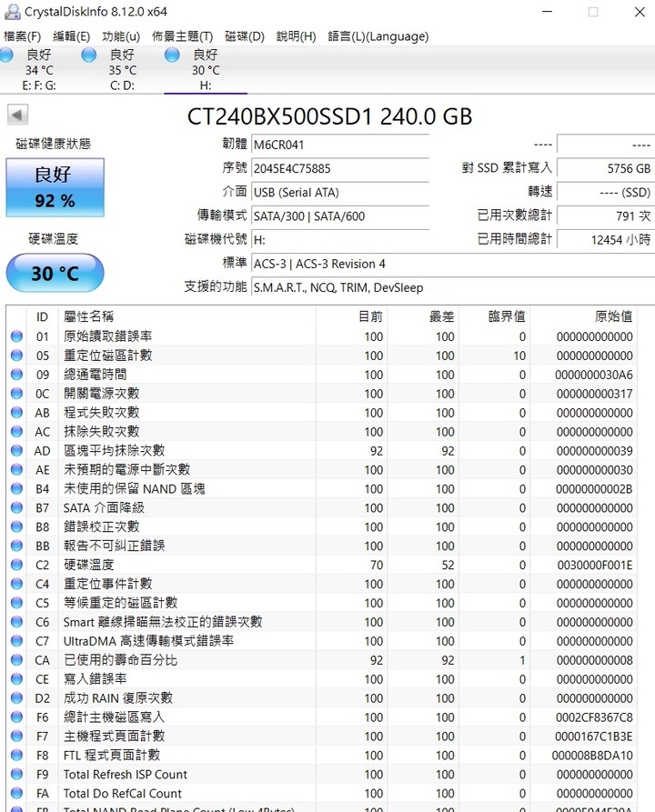Open the 檔案(F) menu

pyautogui.click(x=22, y=36)
